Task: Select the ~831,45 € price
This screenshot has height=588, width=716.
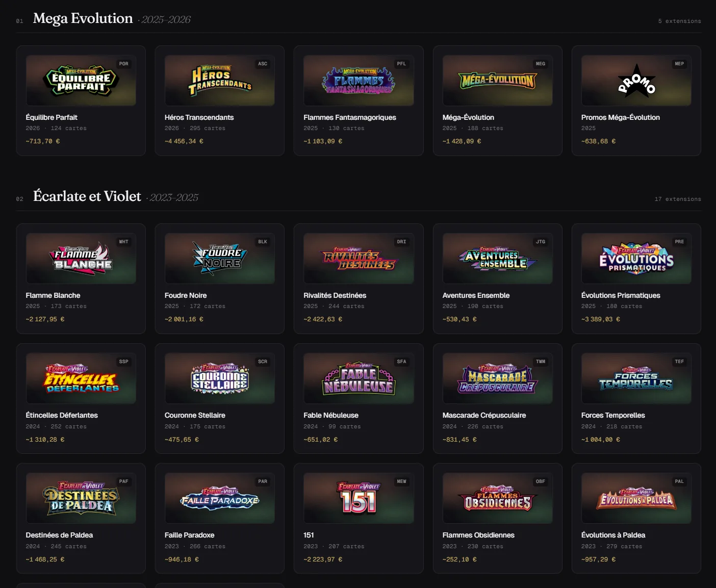Action: point(459,440)
